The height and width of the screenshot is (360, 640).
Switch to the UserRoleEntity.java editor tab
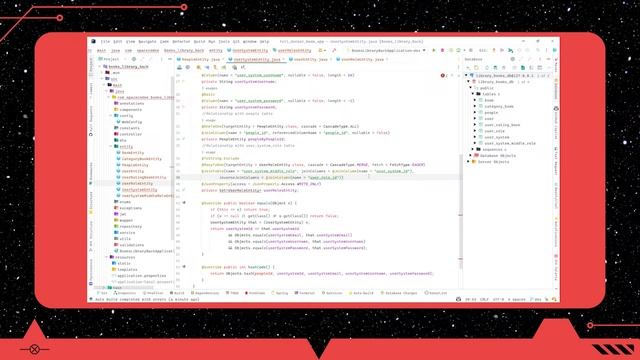click(x=362, y=59)
